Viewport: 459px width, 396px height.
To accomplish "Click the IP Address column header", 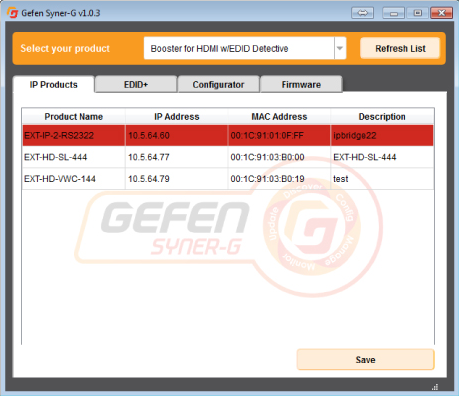I will point(177,117).
